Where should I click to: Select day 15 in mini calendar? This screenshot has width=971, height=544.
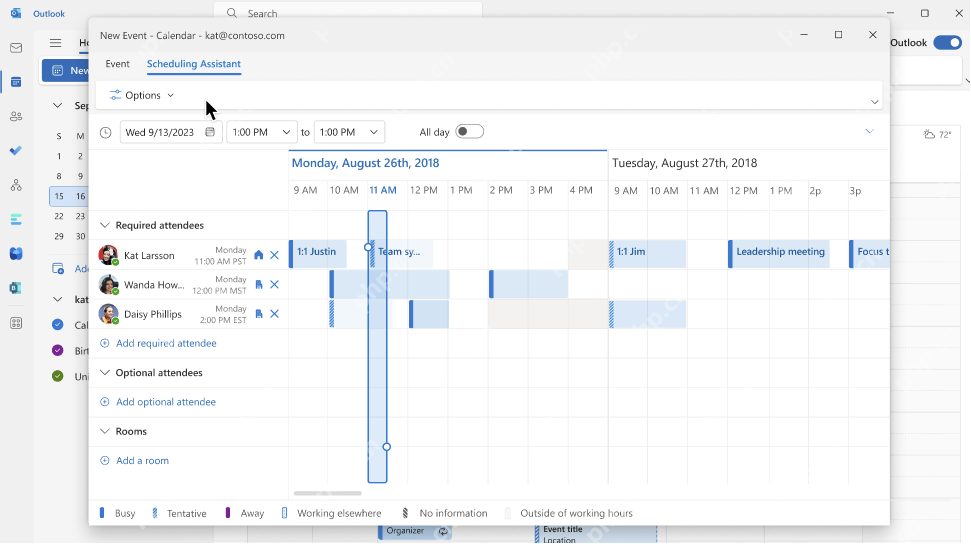pyautogui.click(x=59, y=196)
